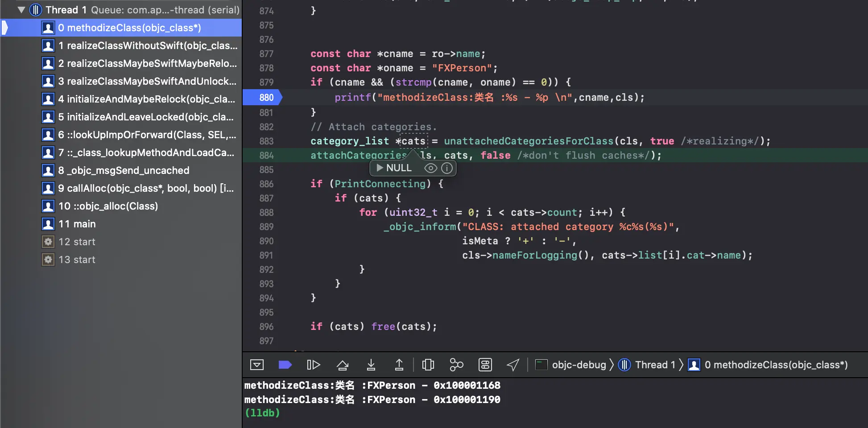Click the strcmp call on line 879
Viewport: 868px width, 428px height.
tap(413, 82)
